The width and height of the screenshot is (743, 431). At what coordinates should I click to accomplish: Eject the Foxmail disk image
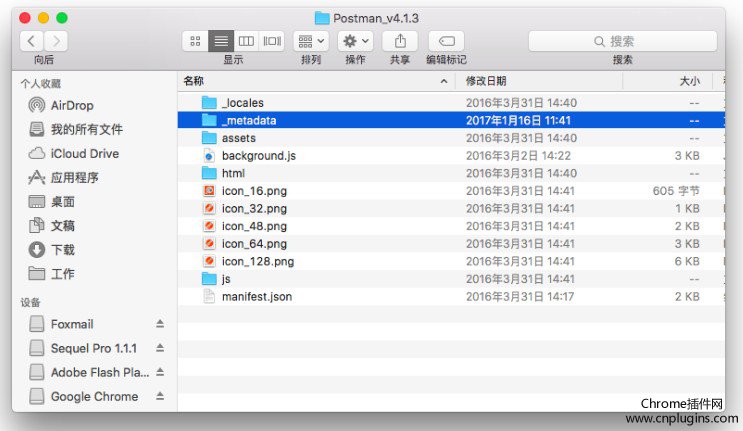(x=159, y=324)
